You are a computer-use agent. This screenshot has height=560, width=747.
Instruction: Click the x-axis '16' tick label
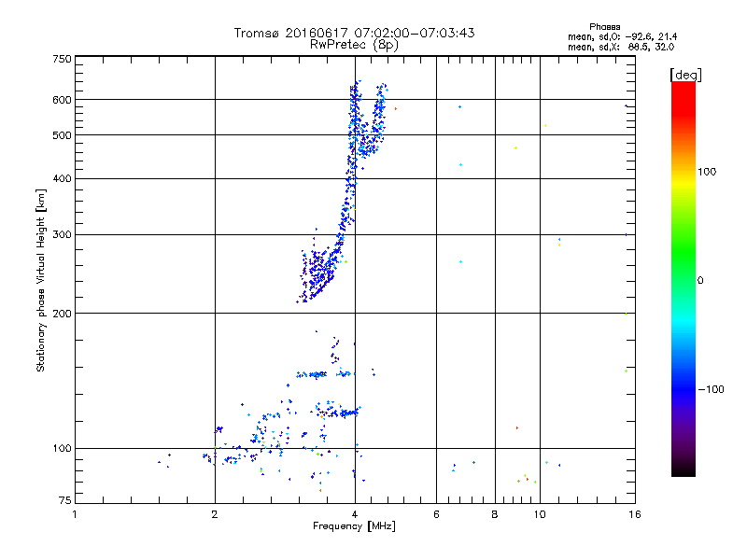(x=635, y=514)
